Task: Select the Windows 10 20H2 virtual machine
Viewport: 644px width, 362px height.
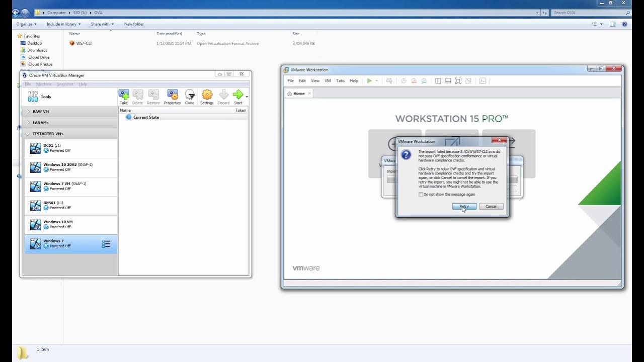Action: point(71,167)
